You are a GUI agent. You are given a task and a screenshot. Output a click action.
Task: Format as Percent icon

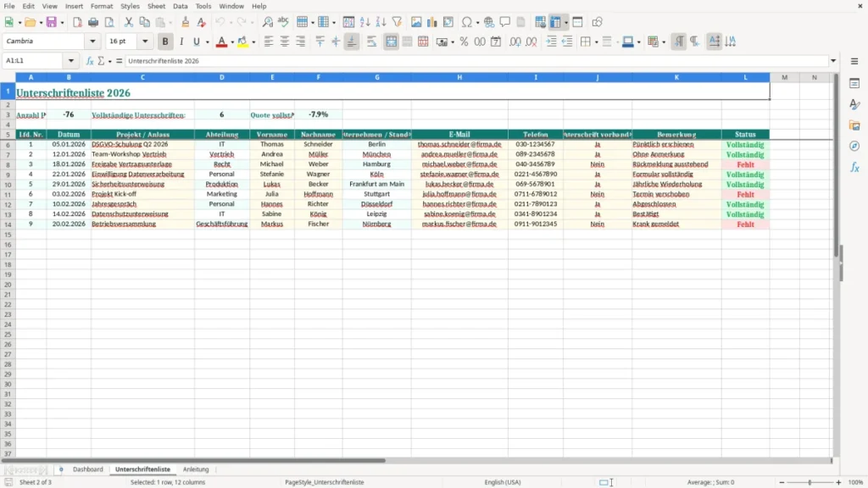tap(464, 42)
